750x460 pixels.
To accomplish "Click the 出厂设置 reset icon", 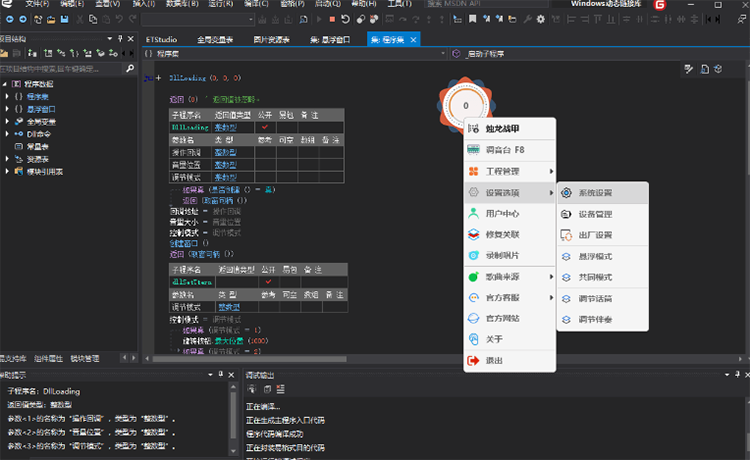I will tap(566, 235).
